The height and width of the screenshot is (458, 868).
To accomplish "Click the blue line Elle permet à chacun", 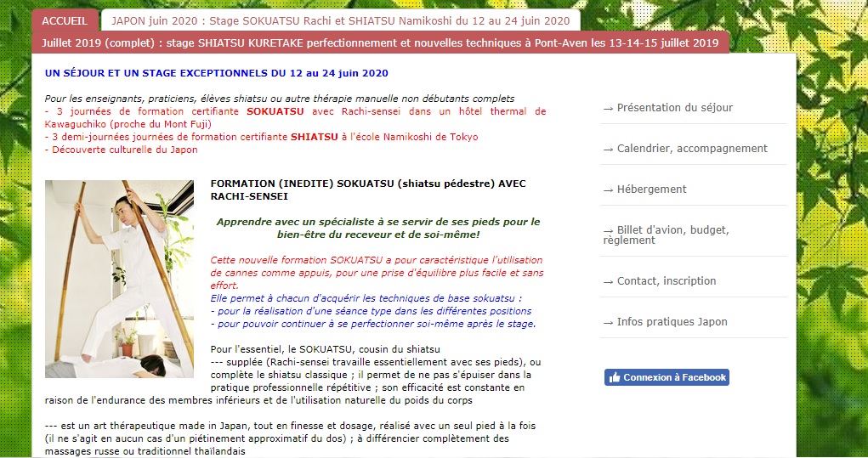I will pos(366,298).
